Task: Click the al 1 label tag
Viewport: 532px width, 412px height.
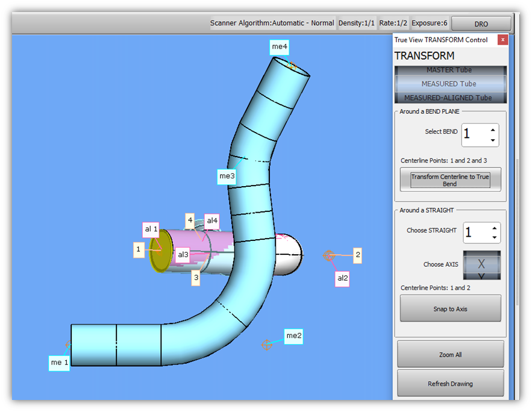Action: (x=151, y=229)
